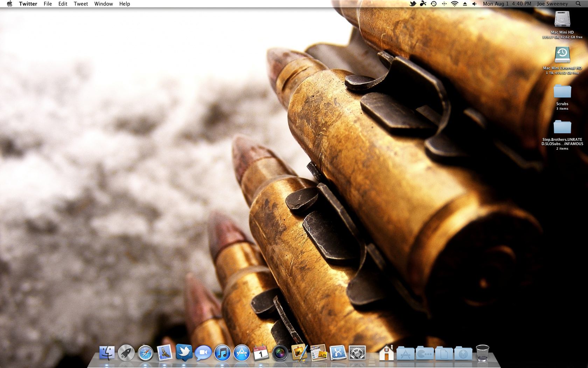The height and width of the screenshot is (368, 588).
Task: Click the Eject icon in menu bar
Action: [465, 4]
